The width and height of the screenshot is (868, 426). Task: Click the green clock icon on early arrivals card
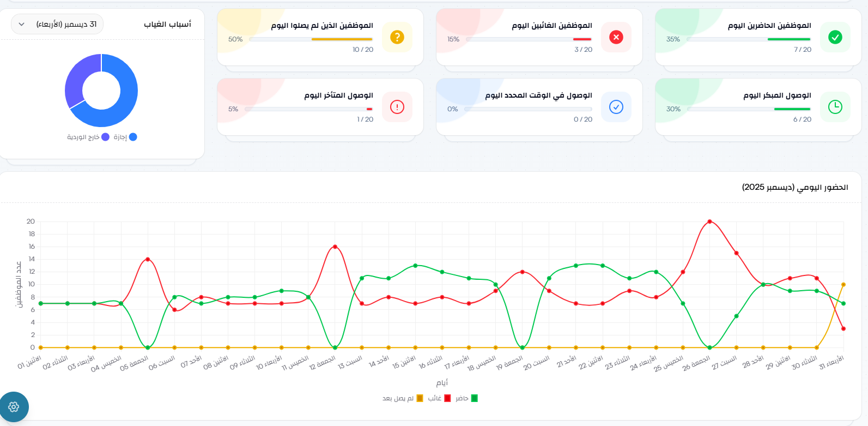click(835, 107)
